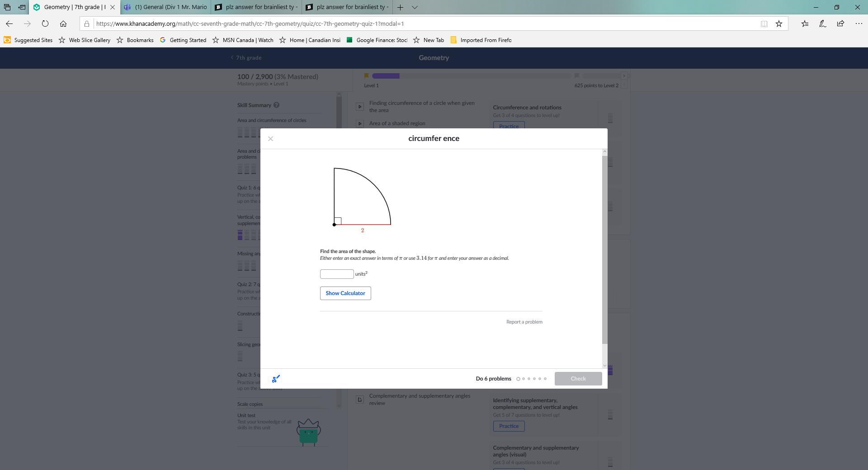This screenshot has height=470, width=868.
Task: Open the Bookmarks favorites item
Action: point(135,40)
